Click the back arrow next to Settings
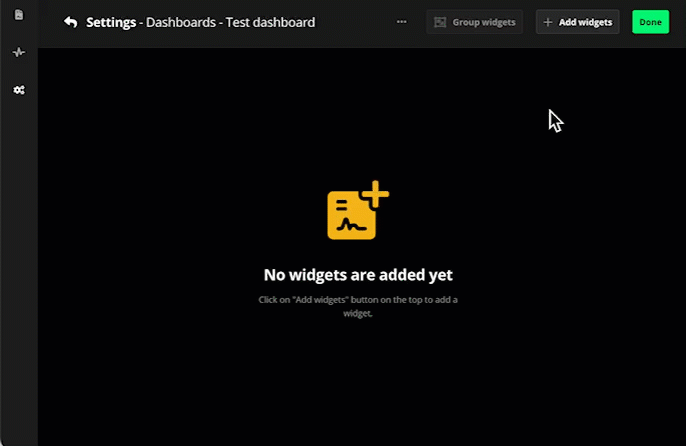This screenshot has height=446, width=686. click(70, 22)
